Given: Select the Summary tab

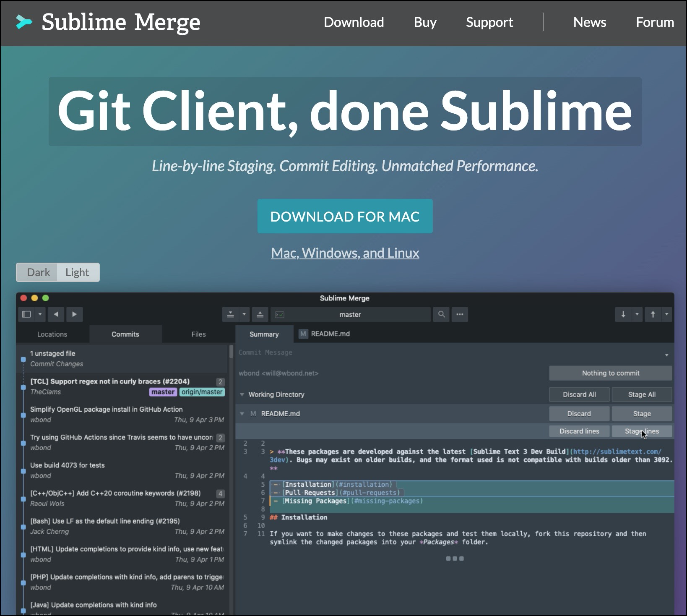Looking at the screenshot, I should (x=264, y=334).
